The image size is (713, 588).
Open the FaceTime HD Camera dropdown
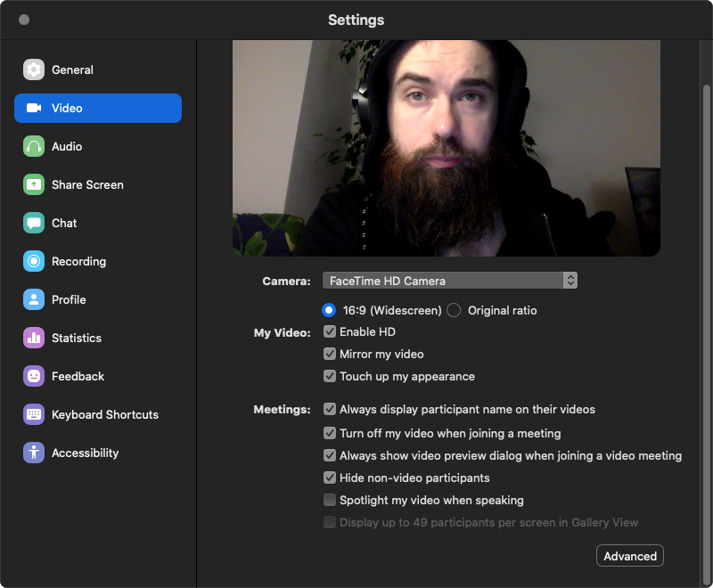[x=449, y=281]
